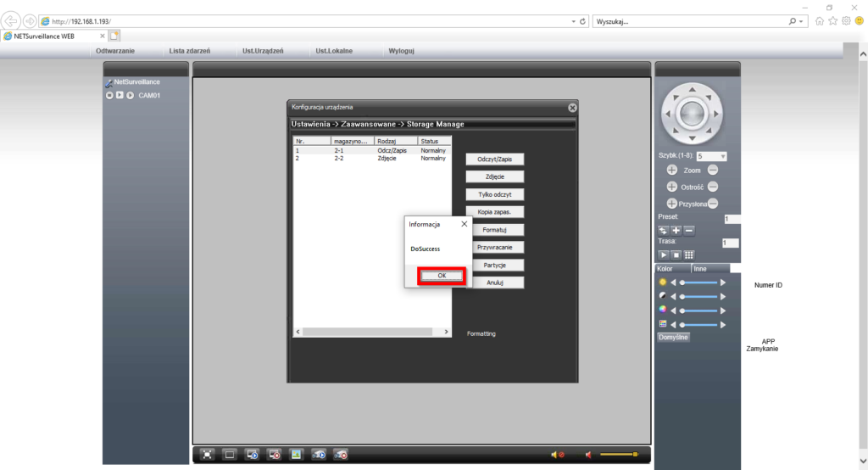The height and width of the screenshot is (470, 868).
Task: Open the address bar dropdown arrow
Action: (573, 20)
